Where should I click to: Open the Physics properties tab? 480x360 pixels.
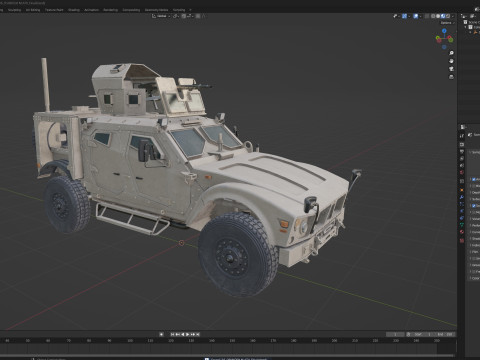coord(462,211)
